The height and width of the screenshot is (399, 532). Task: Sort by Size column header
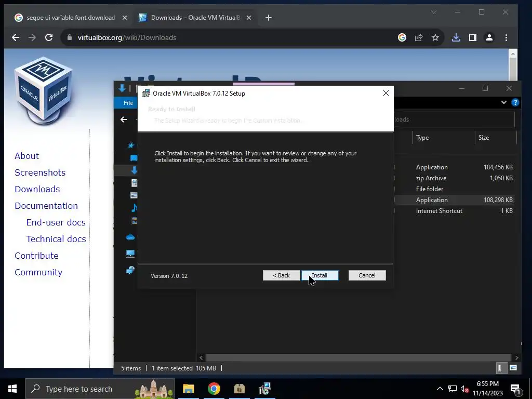click(x=495, y=137)
